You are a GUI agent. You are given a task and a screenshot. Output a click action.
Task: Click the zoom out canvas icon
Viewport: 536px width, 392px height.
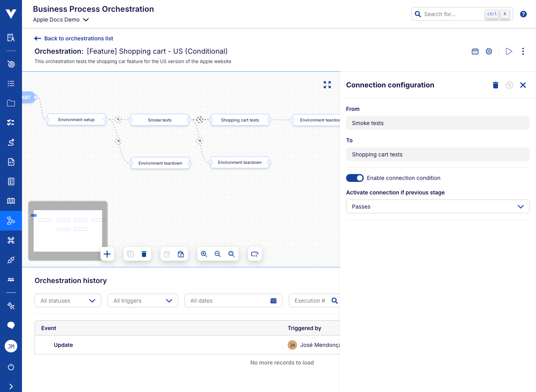pos(218,254)
